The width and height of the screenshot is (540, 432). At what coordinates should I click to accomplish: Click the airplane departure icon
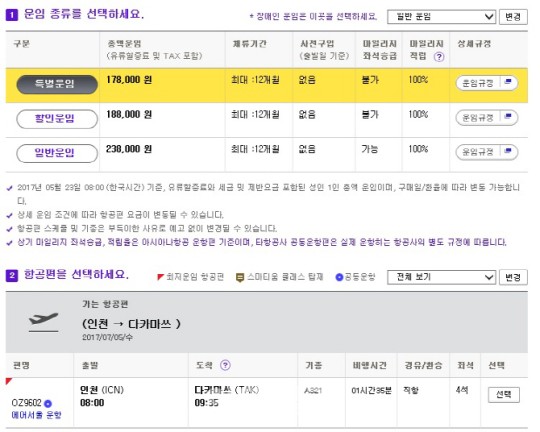coord(43,322)
